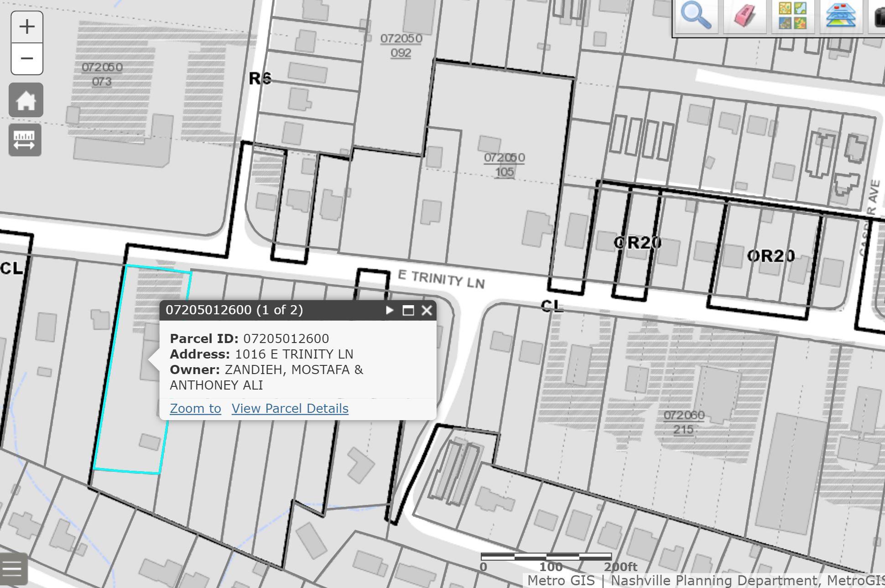Open 'View Parcel Details' link
This screenshot has height=588, width=885.
click(x=290, y=408)
